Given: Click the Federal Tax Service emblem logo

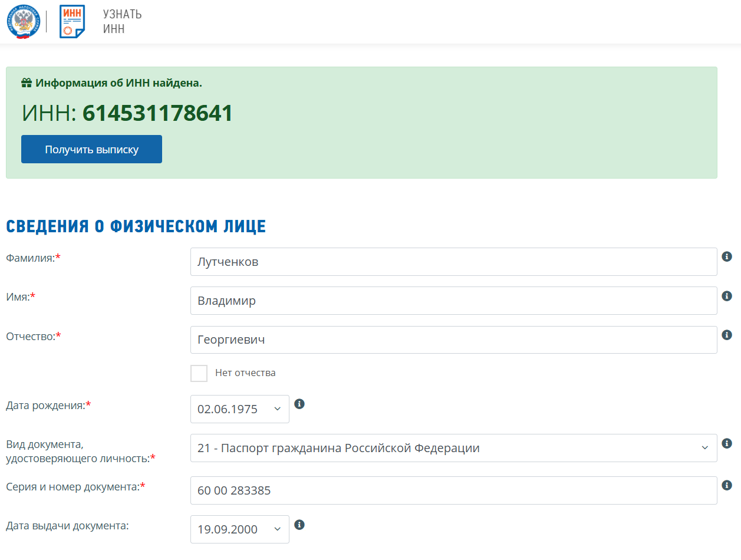Looking at the screenshot, I should click(22, 22).
